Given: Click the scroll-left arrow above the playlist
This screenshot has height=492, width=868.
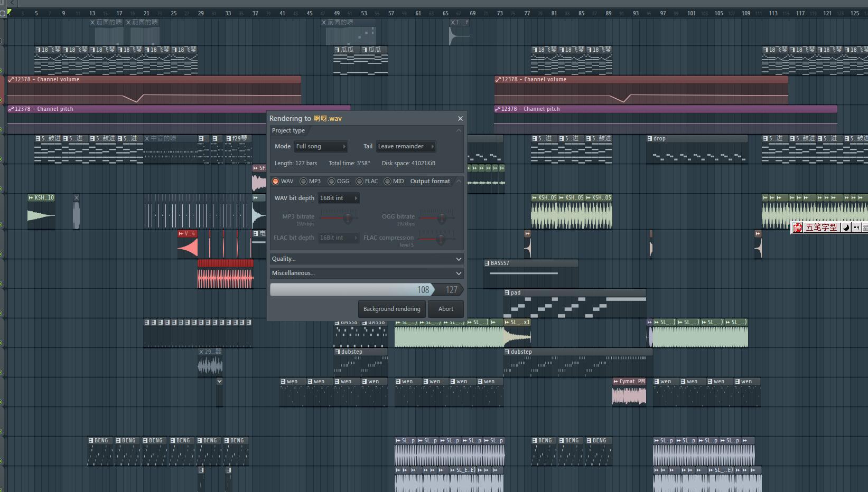Looking at the screenshot, I should pyautogui.click(x=12, y=3).
